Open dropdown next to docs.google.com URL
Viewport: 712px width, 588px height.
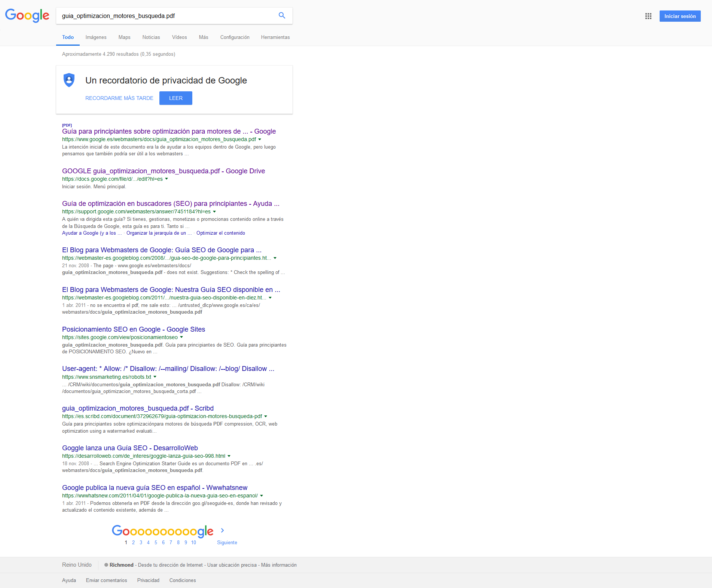point(166,179)
